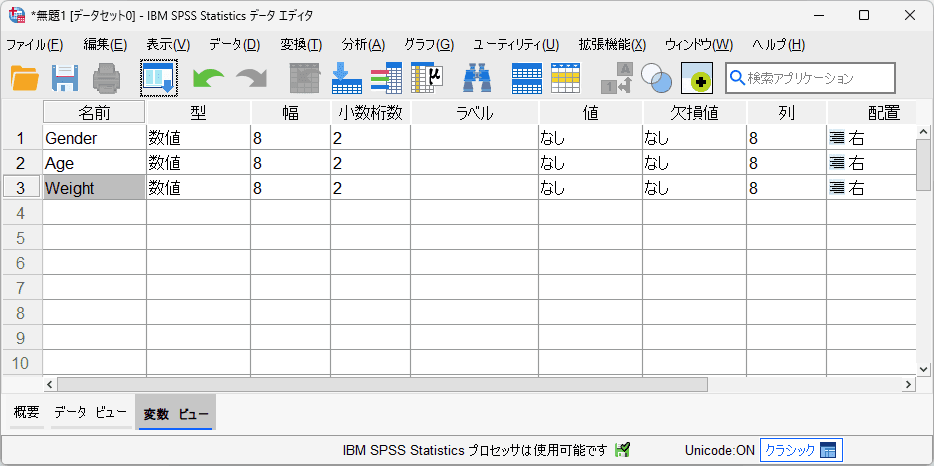Click the Go to case icon
The height and width of the screenshot is (466, 934).
pyautogui.click(x=305, y=78)
